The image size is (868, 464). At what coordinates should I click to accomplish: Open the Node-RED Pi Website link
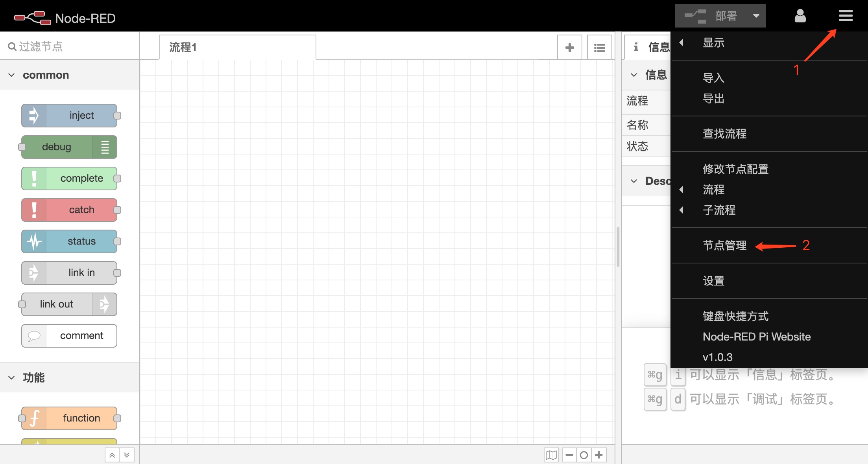(756, 336)
